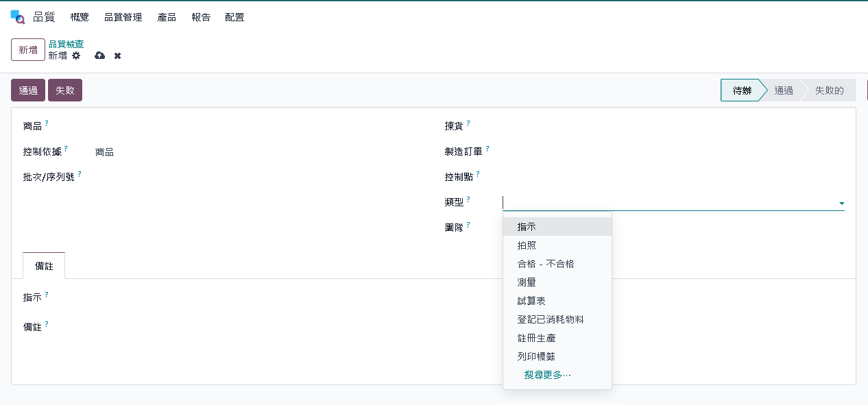Set status to 失敗的 stage
Screen dimensions: 868x405
pyautogui.click(x=829, y=90)
